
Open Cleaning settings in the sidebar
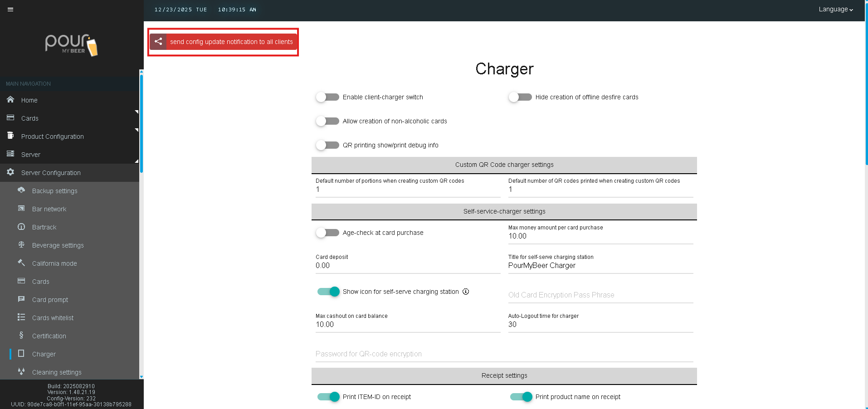[x=57, y=372]
